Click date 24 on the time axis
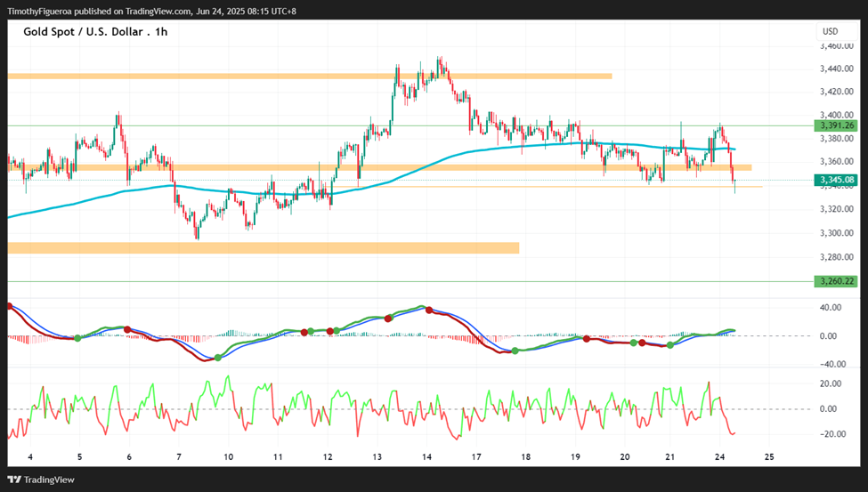 [720, 457]
